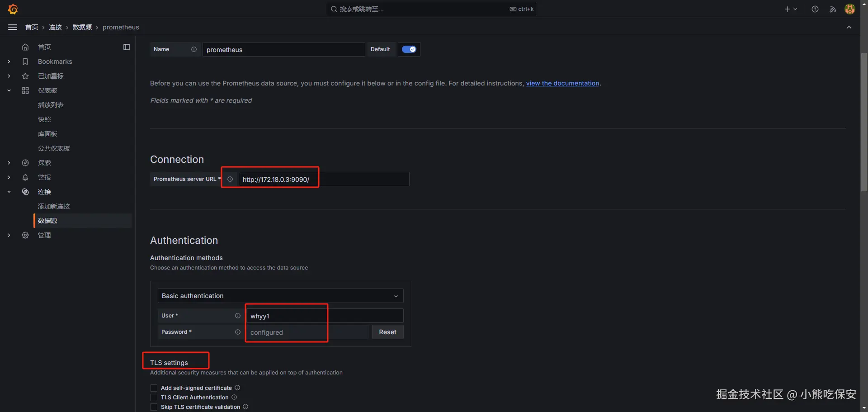Image resolution: width=868 pixels, height=412 pixels.
Task: Click the User input field
Action: click(x=325, y=316)
